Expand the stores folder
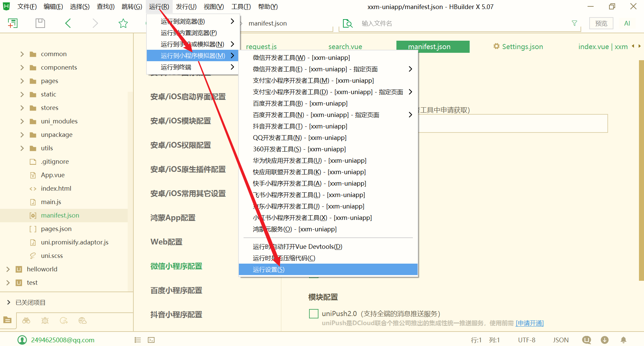The width and height of the screenshot is (644, 346). coord(22,108)
